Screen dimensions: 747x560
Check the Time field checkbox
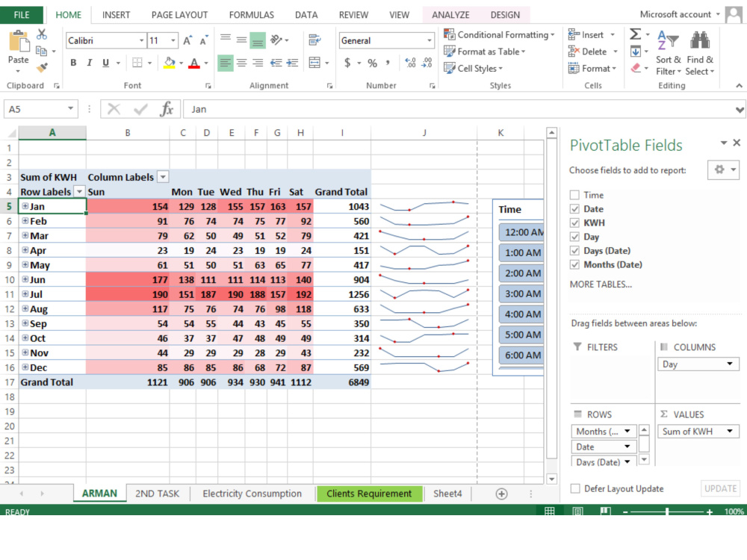[574, 195]
